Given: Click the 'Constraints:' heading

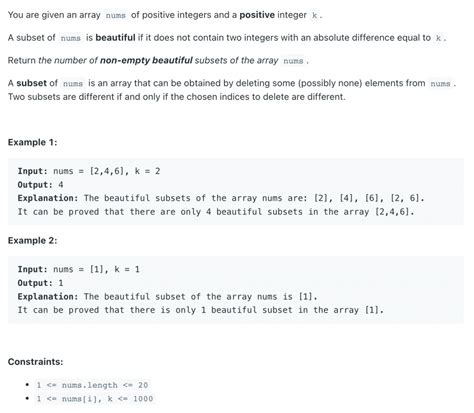Looking at the screenshot, I should 35,362.
